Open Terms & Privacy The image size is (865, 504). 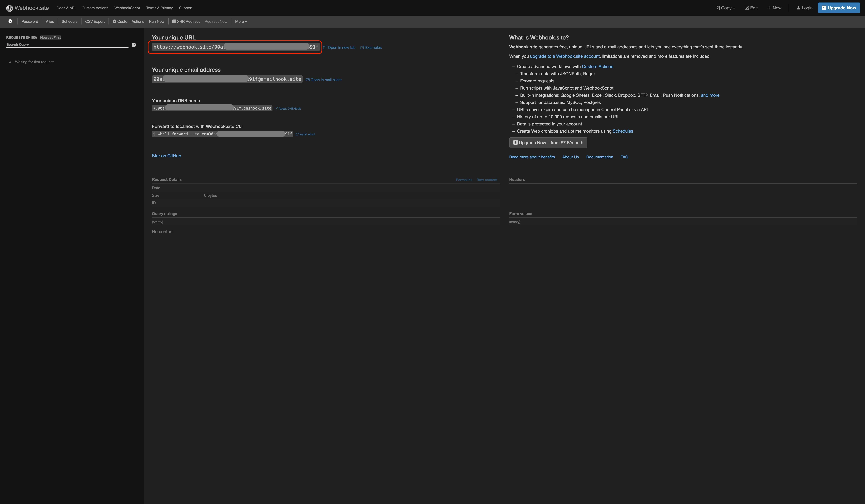(x=159, y=8)
